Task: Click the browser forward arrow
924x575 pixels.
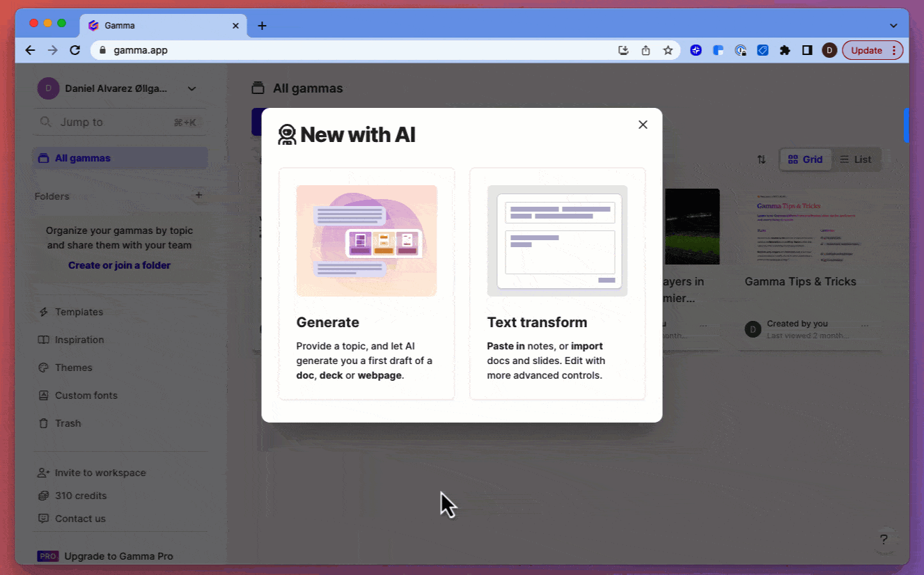Action: 52,50
